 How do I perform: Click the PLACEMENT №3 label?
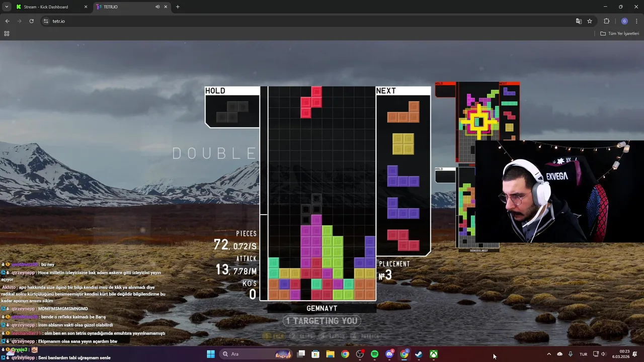394,270
